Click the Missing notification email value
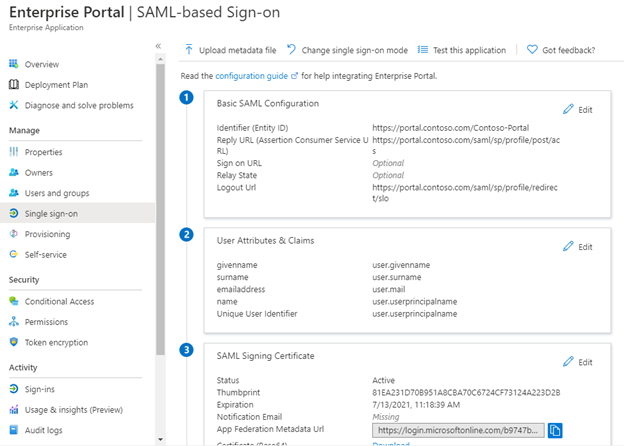624x446 pixels. tap(385, 417)
